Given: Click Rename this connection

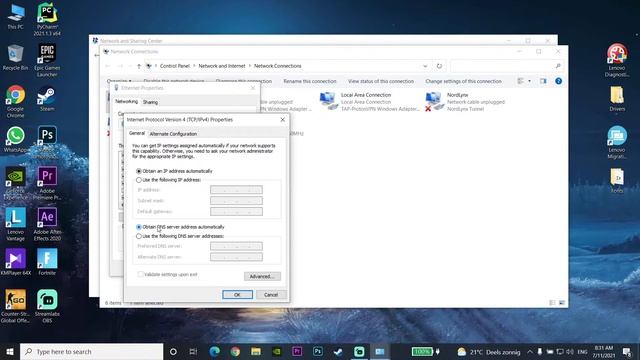Looking at the screenshot, I should pos(310,81).
